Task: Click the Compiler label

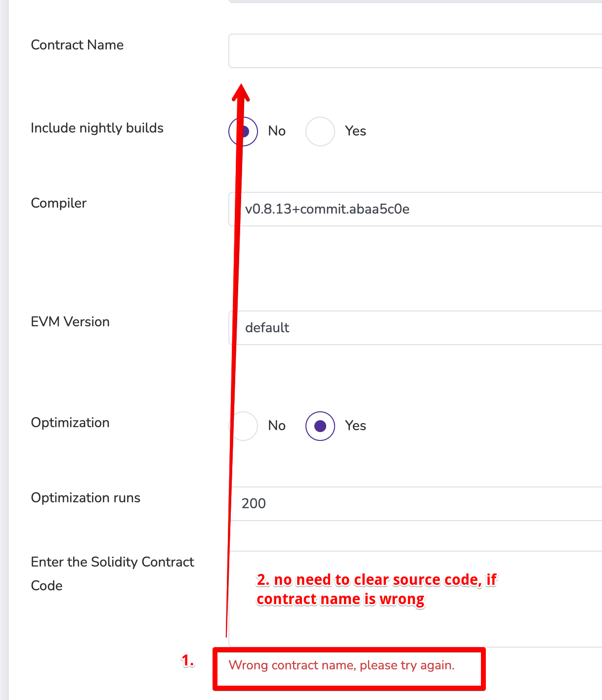Action: pos(58,203)
